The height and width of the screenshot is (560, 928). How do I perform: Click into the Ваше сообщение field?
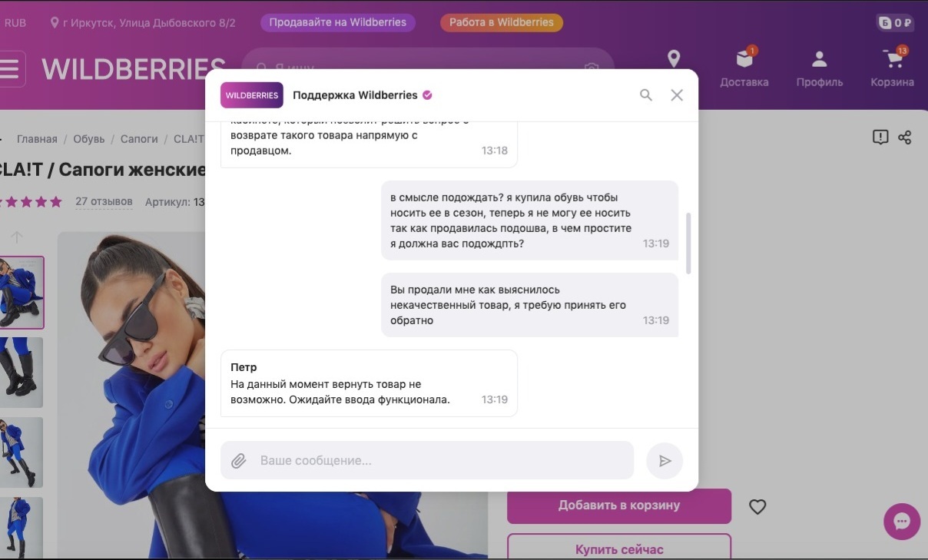point(427,461)
